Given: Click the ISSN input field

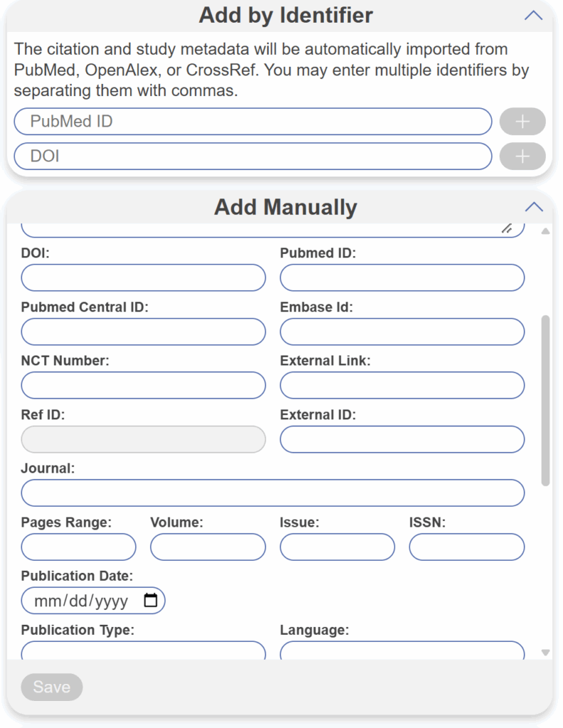Looking at the screenshot, I should pyautogui.click(x=466, y=547).
